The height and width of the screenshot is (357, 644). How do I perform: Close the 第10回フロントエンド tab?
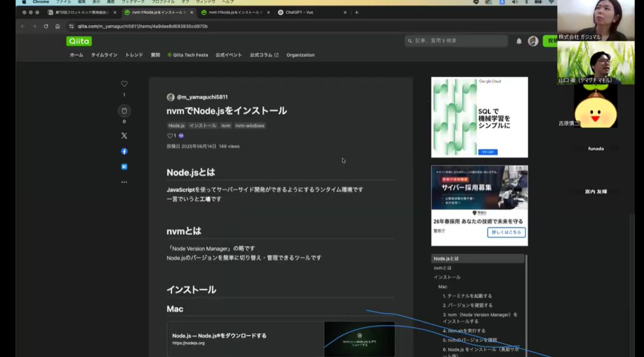115,12
